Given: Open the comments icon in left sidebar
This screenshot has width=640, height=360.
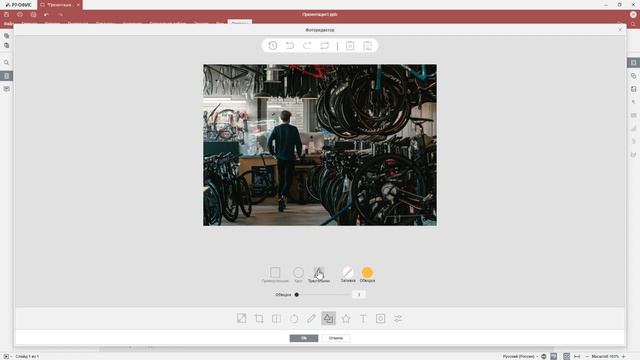Looking at the screenshot, I should (7, 89).
